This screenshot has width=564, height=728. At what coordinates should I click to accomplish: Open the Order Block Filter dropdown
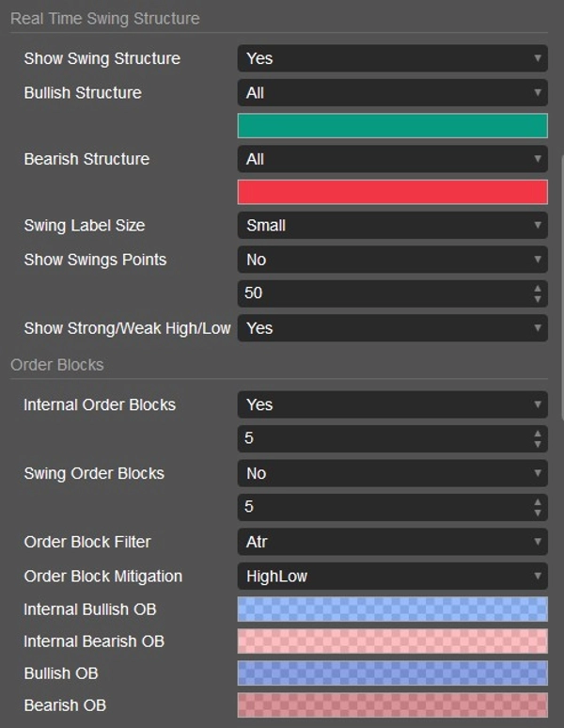392,542
